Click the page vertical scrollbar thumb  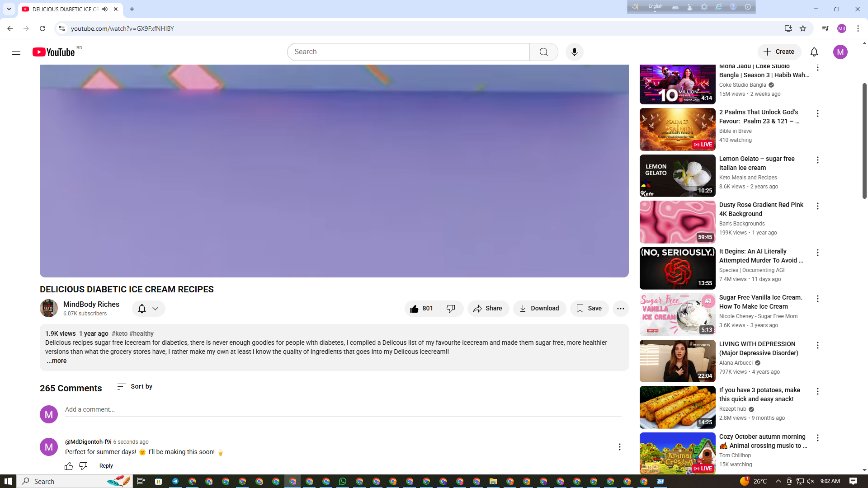pos(864,140)
